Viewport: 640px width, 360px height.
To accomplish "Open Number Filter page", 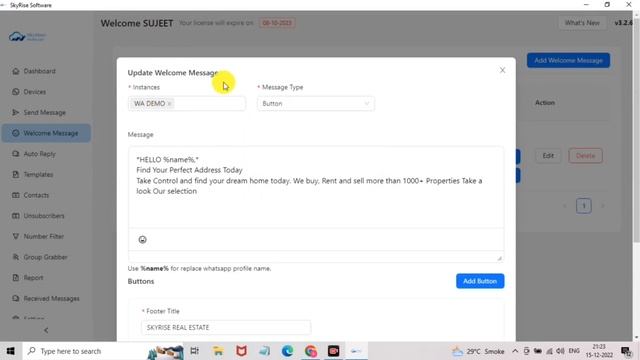I will (x=44, y=236).
